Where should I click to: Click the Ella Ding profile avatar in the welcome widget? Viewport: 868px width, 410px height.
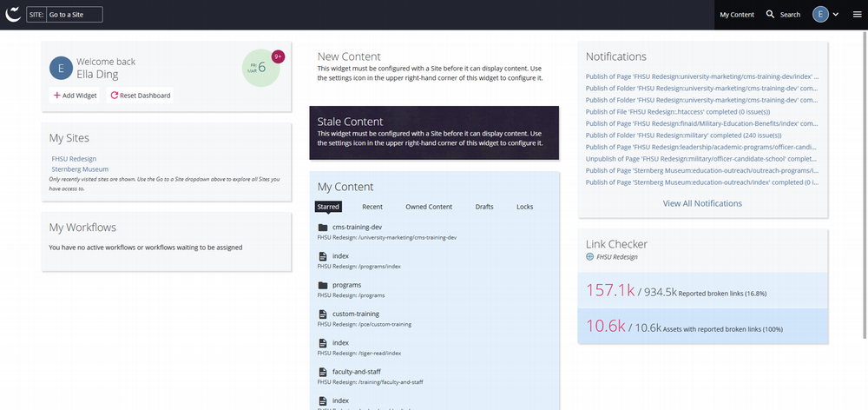[x=61, y=68]
